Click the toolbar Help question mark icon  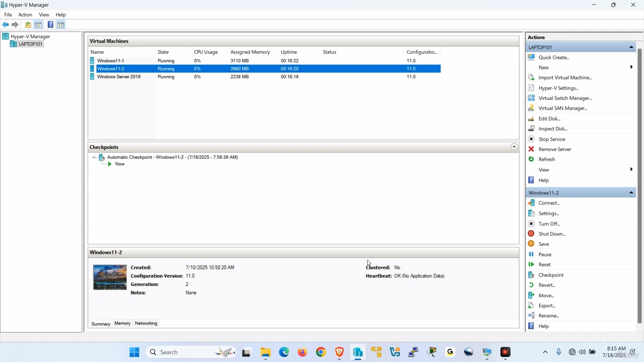[50, 25]
